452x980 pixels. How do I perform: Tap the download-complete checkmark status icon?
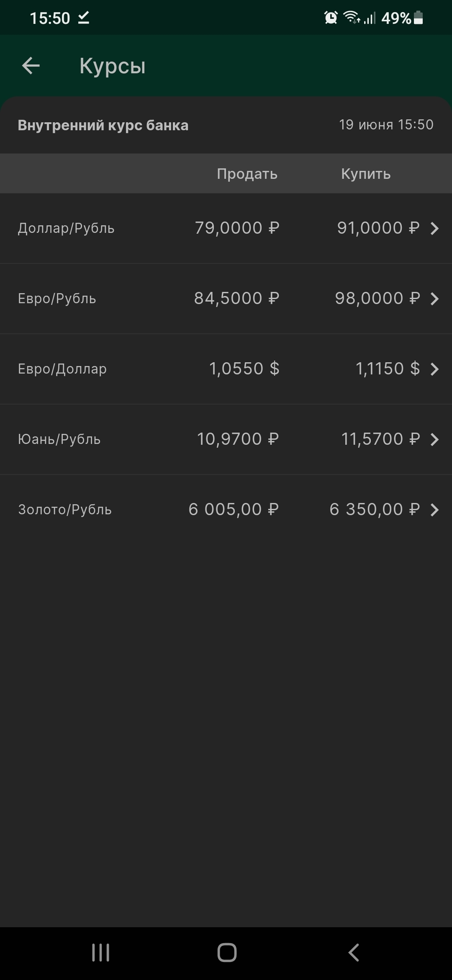pyautogui.click(x=84, y=18)
